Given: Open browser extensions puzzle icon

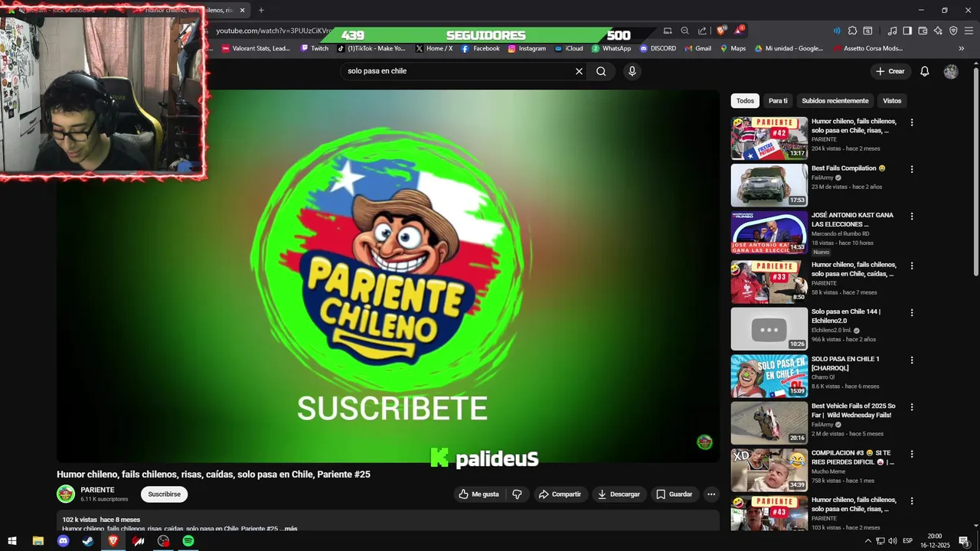Looking at the screenshot, I should [852, 31].
